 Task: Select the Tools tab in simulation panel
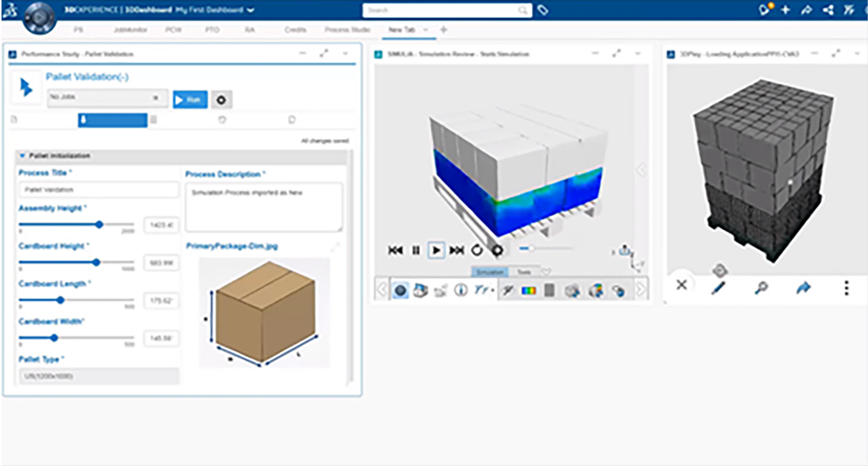point(524,272)
